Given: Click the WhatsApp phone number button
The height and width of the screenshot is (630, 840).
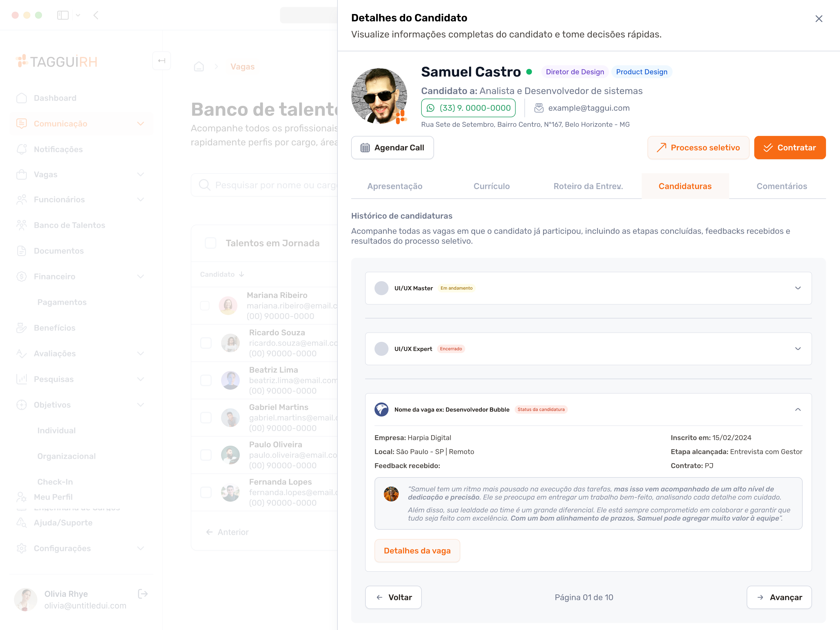Looking at the screenshot, I should [468, 108].
